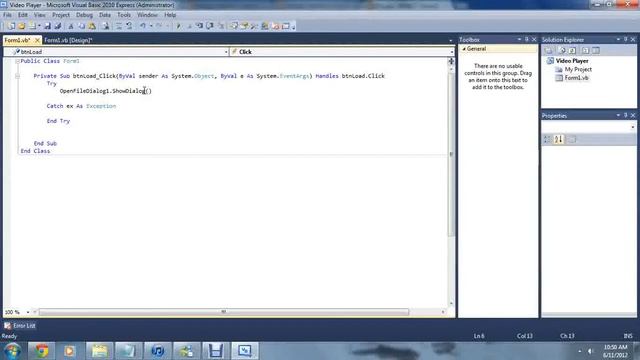This screenshot has width=640, height=360.
Task: Open the Click method name dropdown
Action: click(x=451, y=52)
